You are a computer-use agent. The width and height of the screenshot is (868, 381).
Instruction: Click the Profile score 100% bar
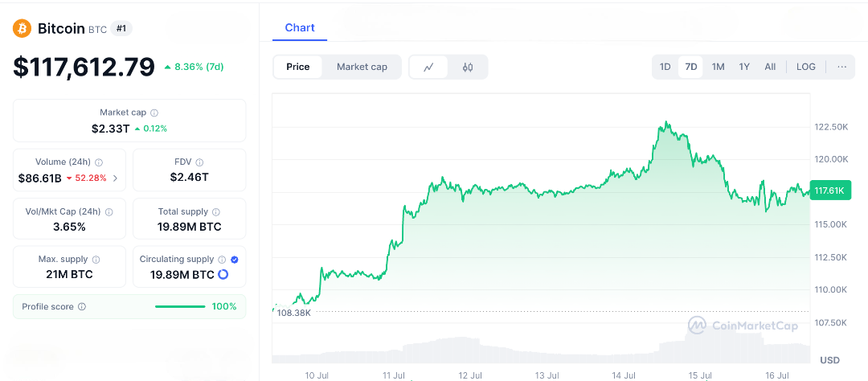[x=180, y=307]
